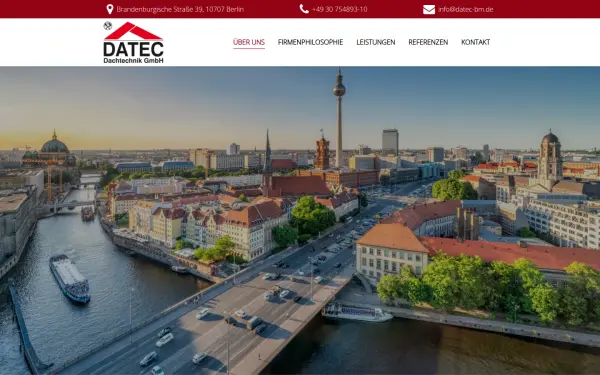Call the phone number +49 30 754893-10

(x=339, y=9)
